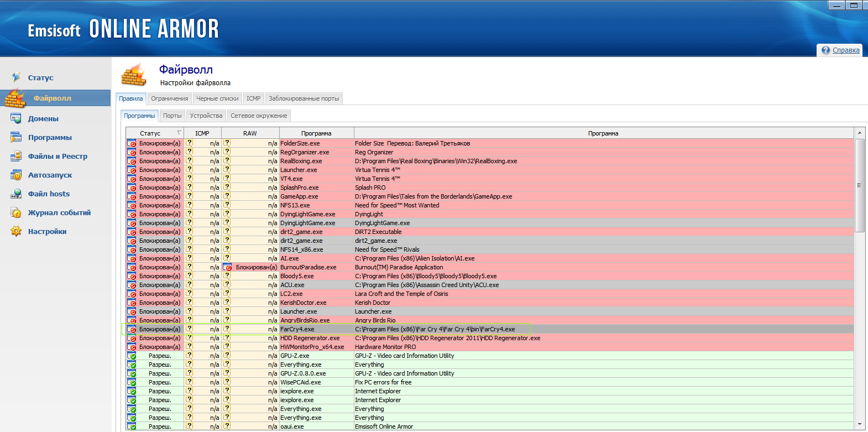Click the Автозапуск sidebar icon
Viewport: 868px width, 432px height.
16,175
